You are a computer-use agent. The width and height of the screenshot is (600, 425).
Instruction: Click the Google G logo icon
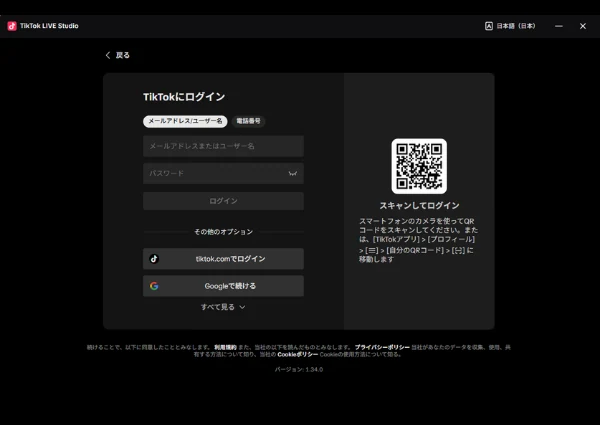point(154,286)
